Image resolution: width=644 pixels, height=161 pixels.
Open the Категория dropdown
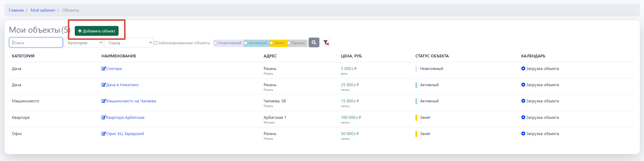coord(84,43)
